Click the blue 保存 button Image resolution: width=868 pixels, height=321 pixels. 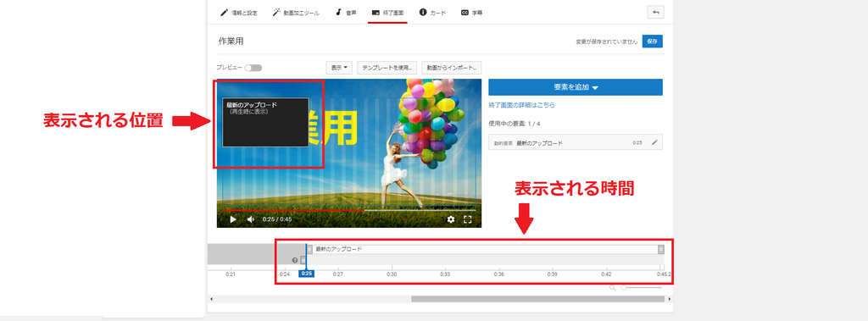click(652, 42)
